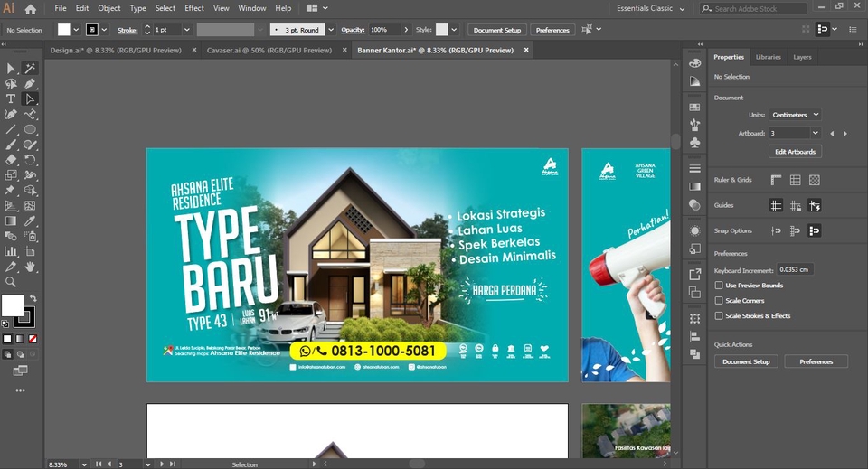Open the Appearance panel sun icon
The height and width of the screenshot is (469, 868).
[694, 230]
